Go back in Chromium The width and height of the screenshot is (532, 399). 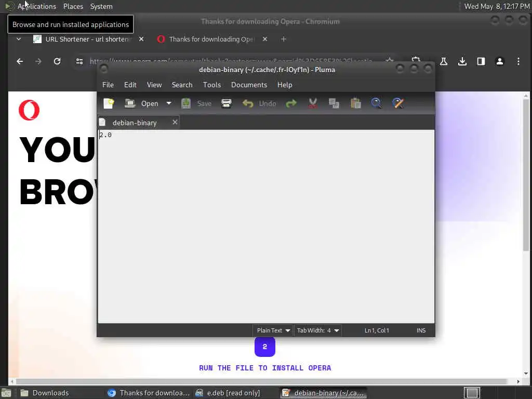(20, 61)
